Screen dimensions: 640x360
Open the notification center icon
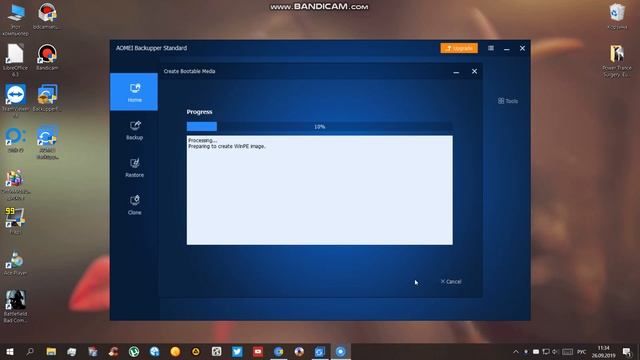coord(627,351)
